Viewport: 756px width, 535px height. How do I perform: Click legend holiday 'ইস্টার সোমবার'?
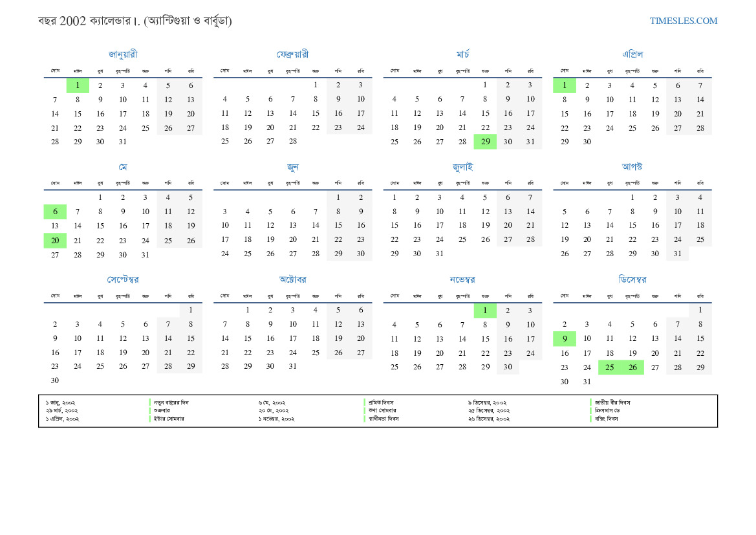(169, 419)
